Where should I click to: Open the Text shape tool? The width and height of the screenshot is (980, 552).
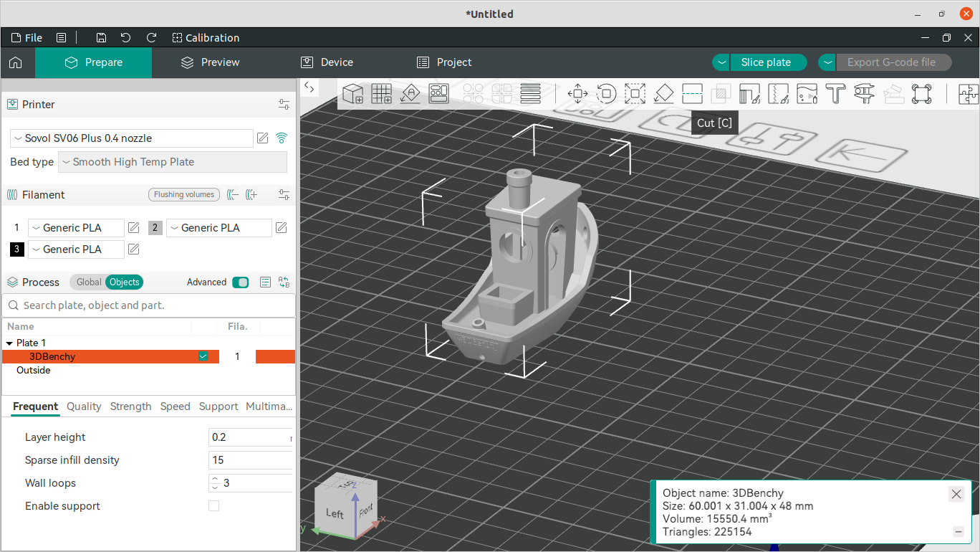pyautogui.click(x=835, y=93)
